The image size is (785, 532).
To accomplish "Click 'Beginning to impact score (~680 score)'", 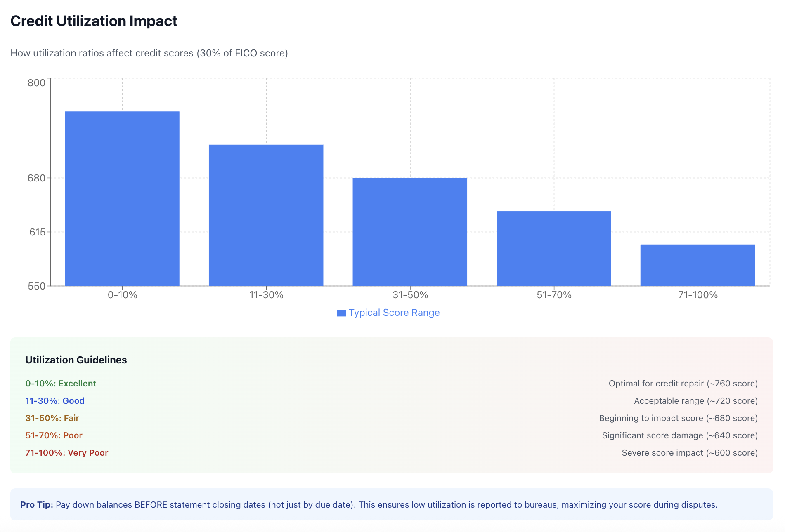I will 678,418.
